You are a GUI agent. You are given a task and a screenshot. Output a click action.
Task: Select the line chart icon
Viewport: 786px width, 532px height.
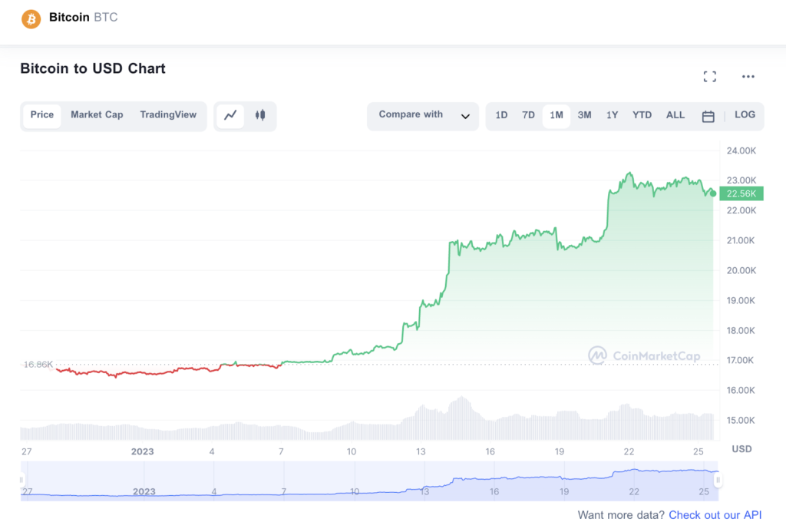[230, 116]
